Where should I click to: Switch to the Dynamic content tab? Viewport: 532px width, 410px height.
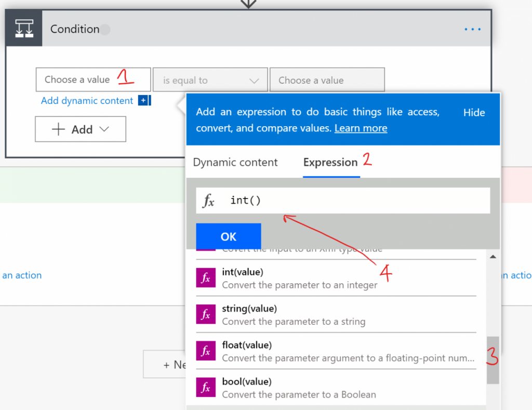point(235,162)
